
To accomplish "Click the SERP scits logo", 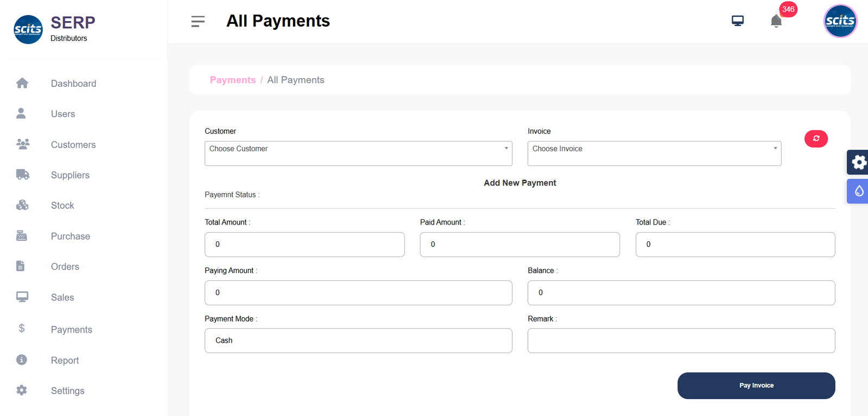I will tap(28, 29).
